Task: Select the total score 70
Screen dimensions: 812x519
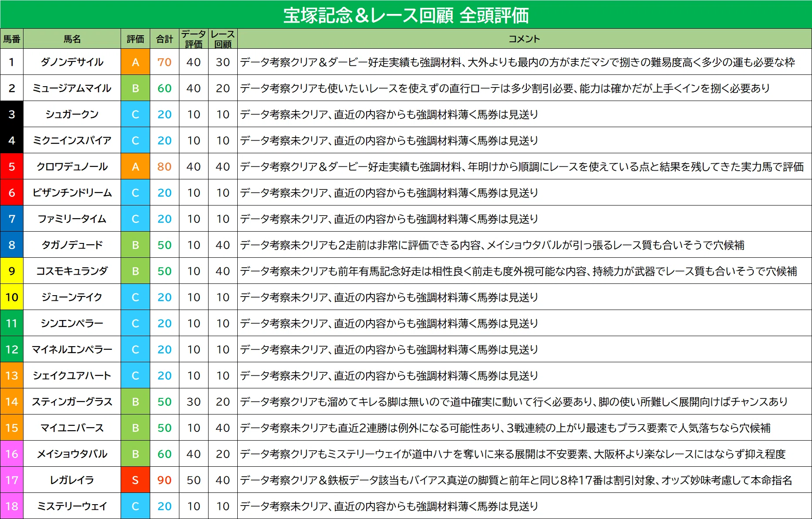Action: (x=165, y=62)
